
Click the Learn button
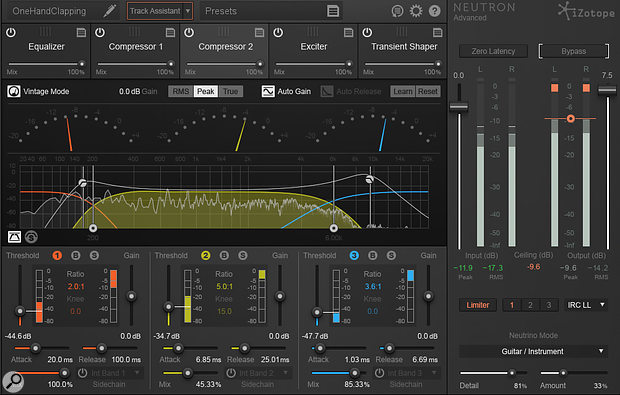click(403, 91)
